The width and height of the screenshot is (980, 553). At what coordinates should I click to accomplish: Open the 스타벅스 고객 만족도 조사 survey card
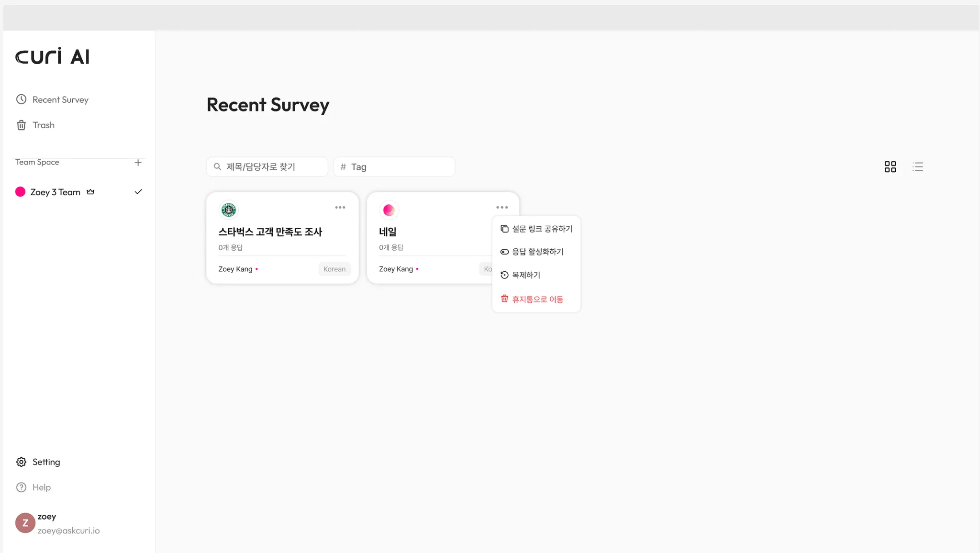270,232
